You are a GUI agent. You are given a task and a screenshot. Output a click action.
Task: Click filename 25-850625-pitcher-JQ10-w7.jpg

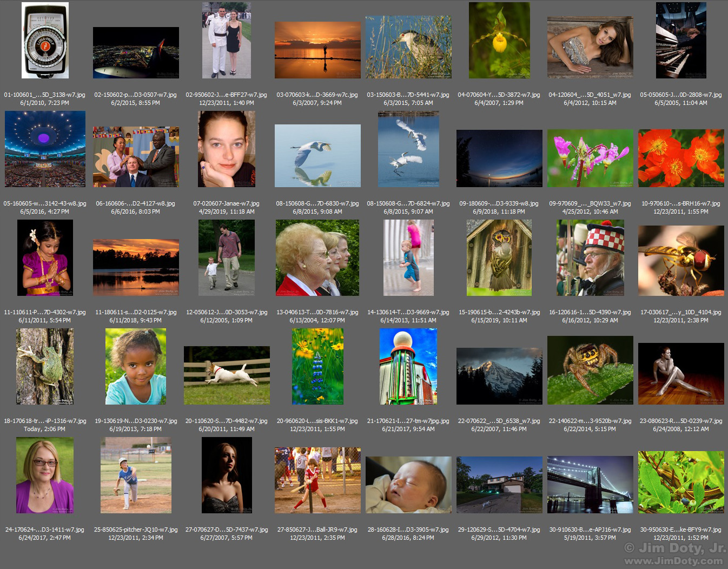[x=136, y=530]
